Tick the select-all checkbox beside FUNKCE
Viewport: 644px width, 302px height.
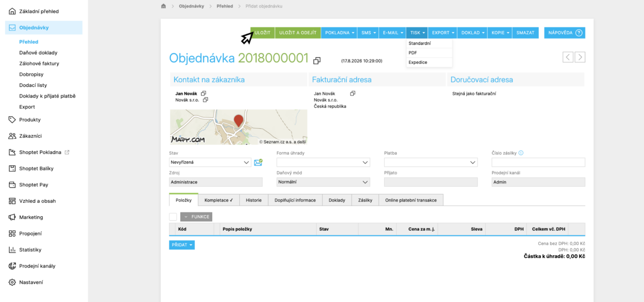click(173, 217)
